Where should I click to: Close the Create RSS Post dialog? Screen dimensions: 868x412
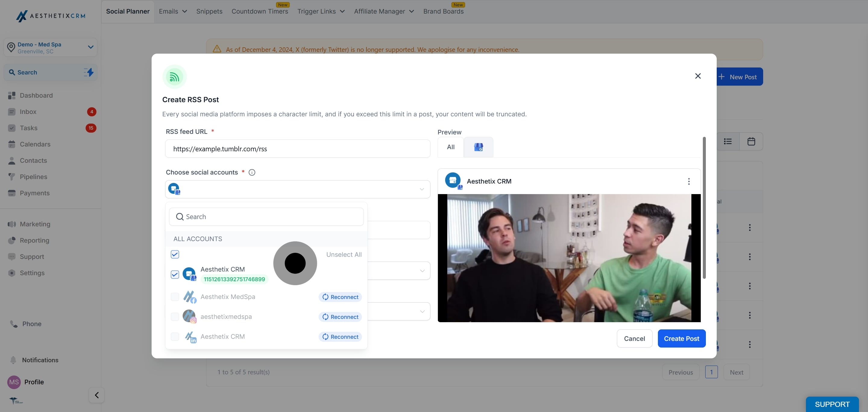coord(698,76)
